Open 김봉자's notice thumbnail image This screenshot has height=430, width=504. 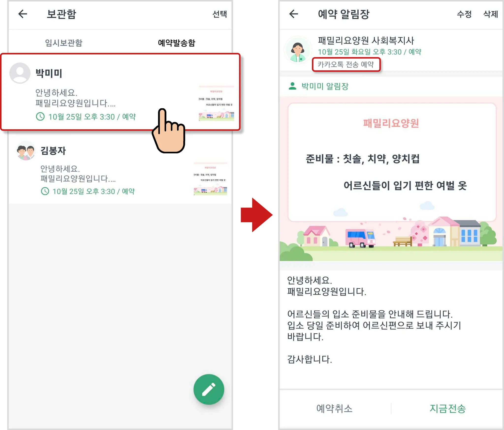click(210, 179)
